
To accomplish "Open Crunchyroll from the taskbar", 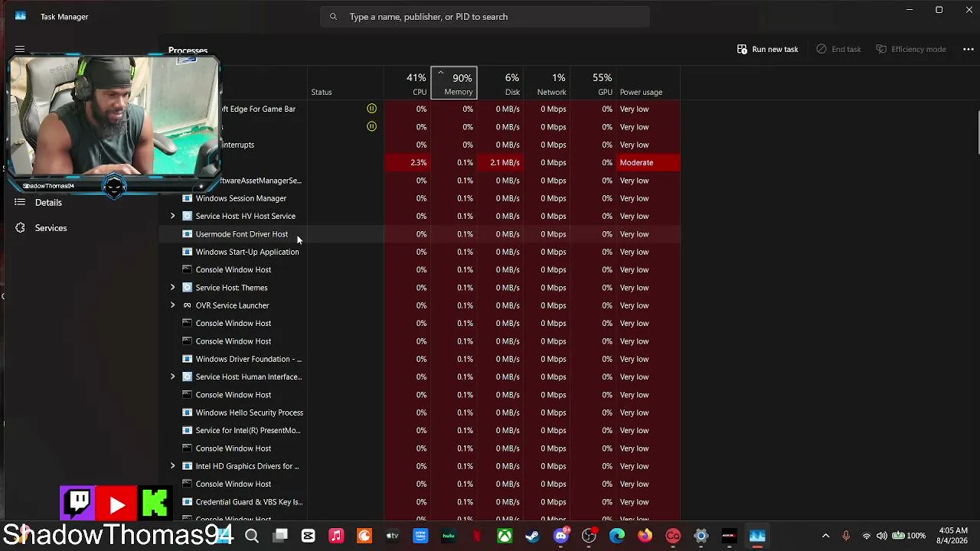I will (364, 536).
